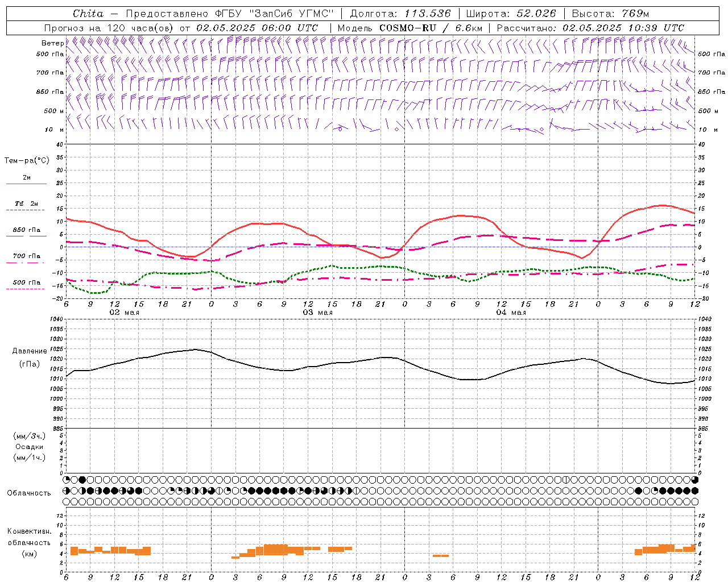Click the "(гПа)" unit label under Давление
Image resolution: width=728 pixels, height=582 pixels.
[x=29, y=364]
